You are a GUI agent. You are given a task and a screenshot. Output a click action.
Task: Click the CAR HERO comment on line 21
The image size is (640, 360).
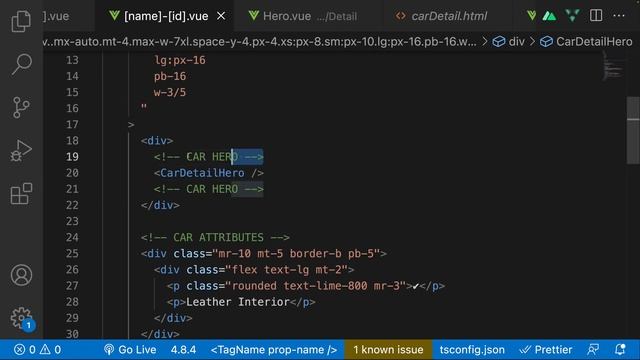tap(209, 189)
